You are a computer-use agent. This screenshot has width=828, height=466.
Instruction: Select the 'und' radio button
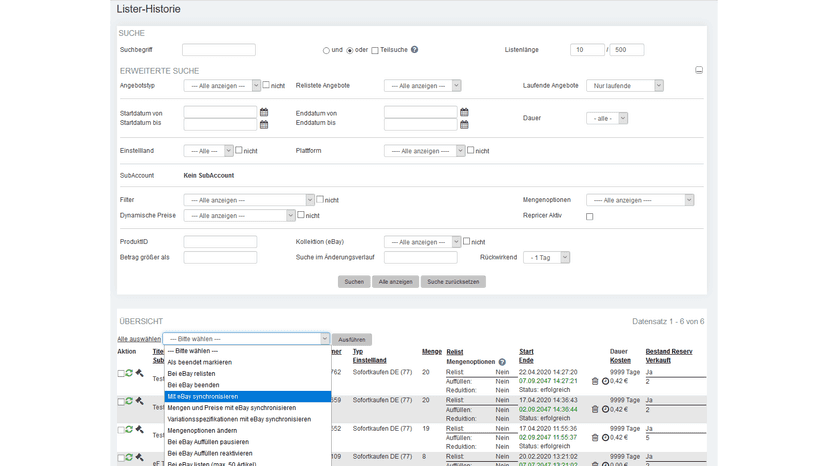[326, 51]
